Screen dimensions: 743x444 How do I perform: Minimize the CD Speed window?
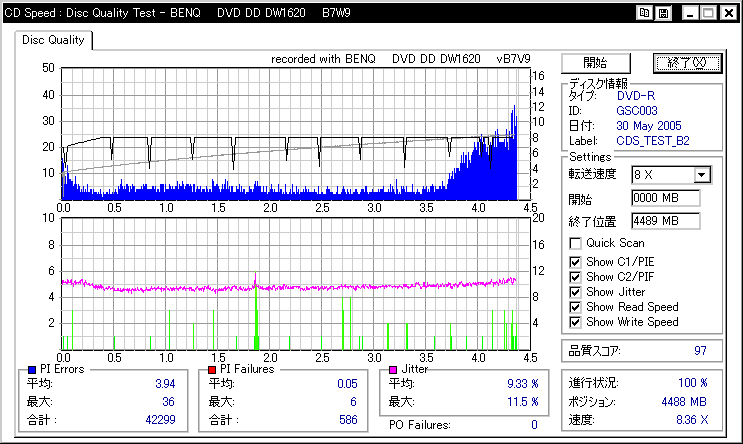click(x=690, y=13)
